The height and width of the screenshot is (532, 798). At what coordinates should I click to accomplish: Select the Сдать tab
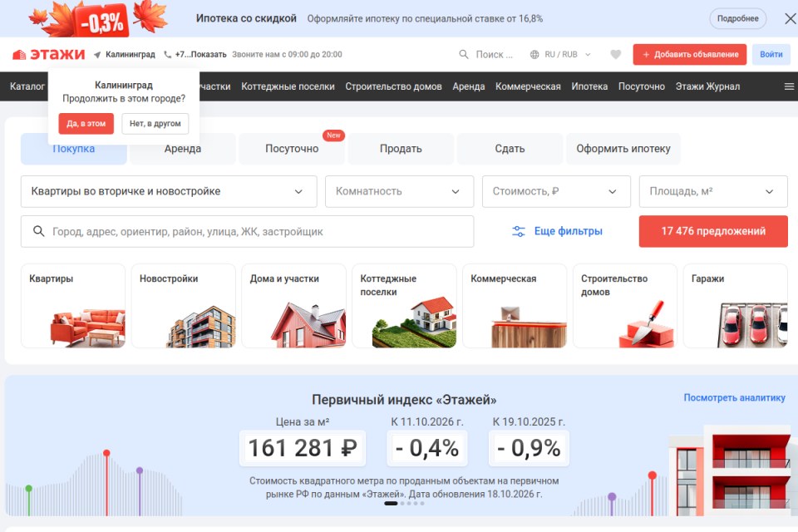coord(510,149)
